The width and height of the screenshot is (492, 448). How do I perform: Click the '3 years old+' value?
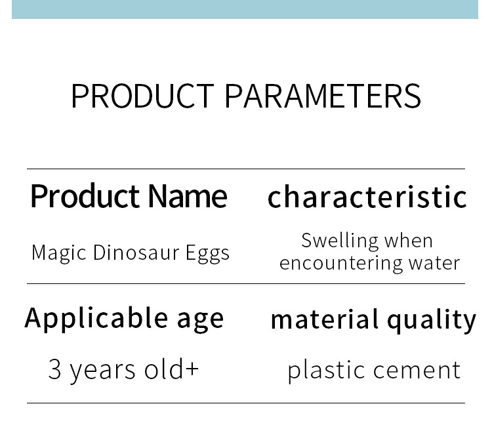pos(123,370)
